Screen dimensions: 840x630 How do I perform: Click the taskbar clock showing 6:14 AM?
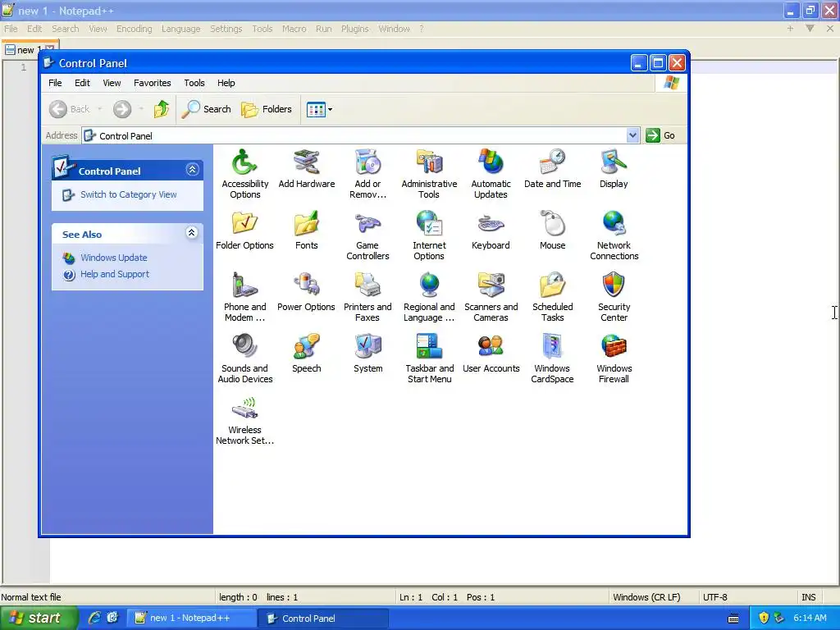click(x=810, y=619)
